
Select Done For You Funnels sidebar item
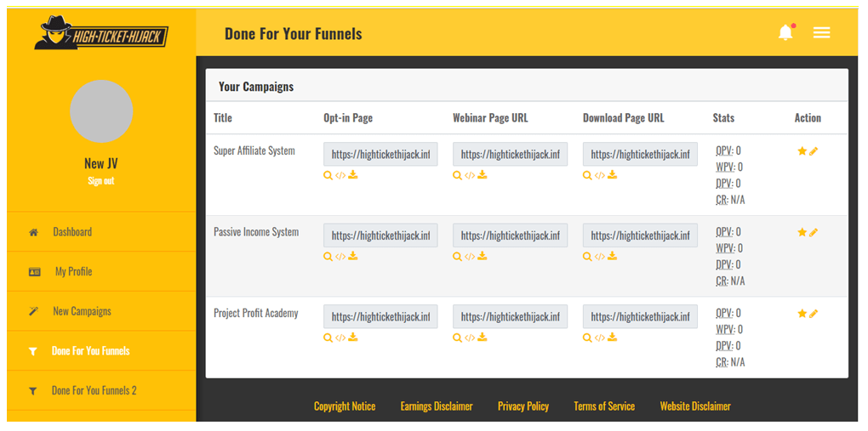tap(101, 351)
